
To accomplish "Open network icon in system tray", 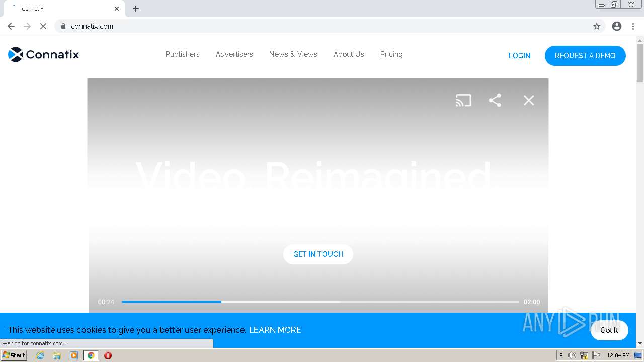I will [584, 355].
